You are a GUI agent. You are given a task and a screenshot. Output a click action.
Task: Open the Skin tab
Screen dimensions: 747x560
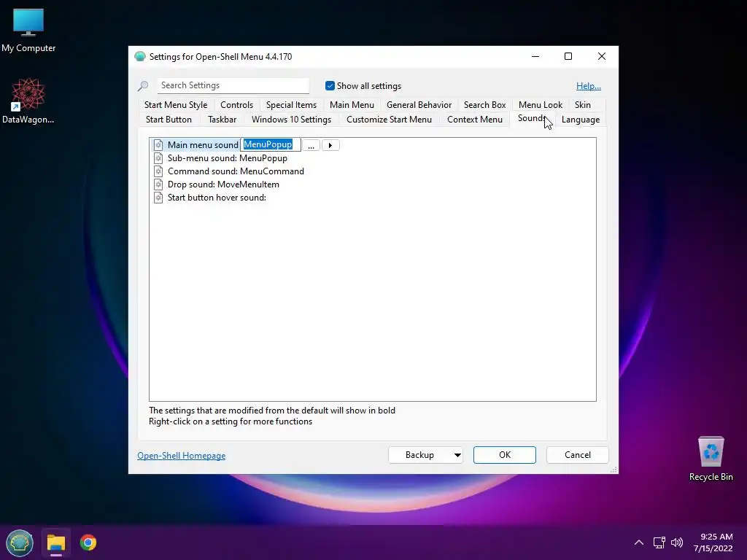coord(583,105)
